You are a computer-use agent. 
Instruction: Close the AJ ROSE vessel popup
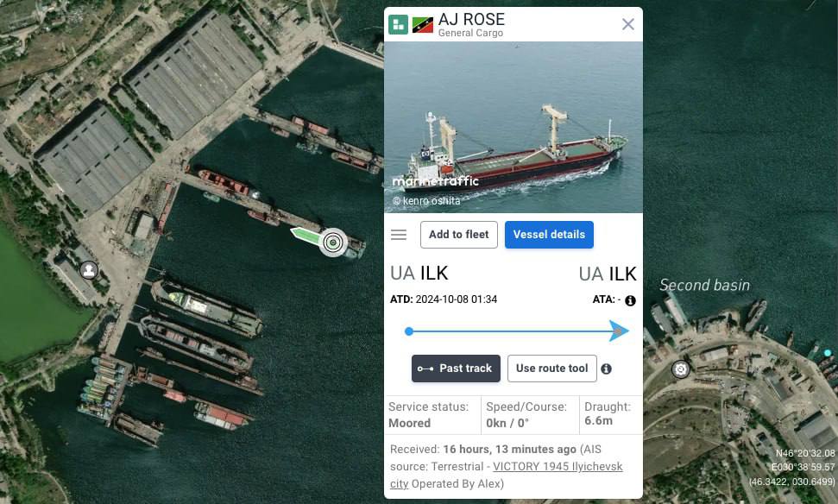[628, 24]
